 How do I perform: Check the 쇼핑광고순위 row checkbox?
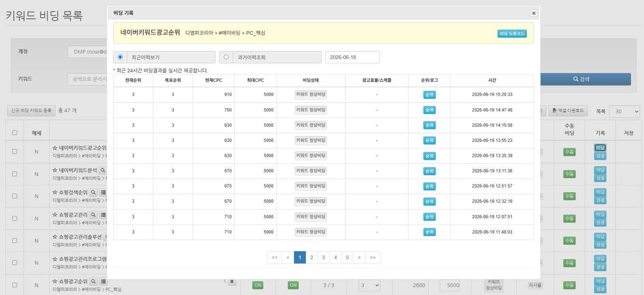point(14,285)
